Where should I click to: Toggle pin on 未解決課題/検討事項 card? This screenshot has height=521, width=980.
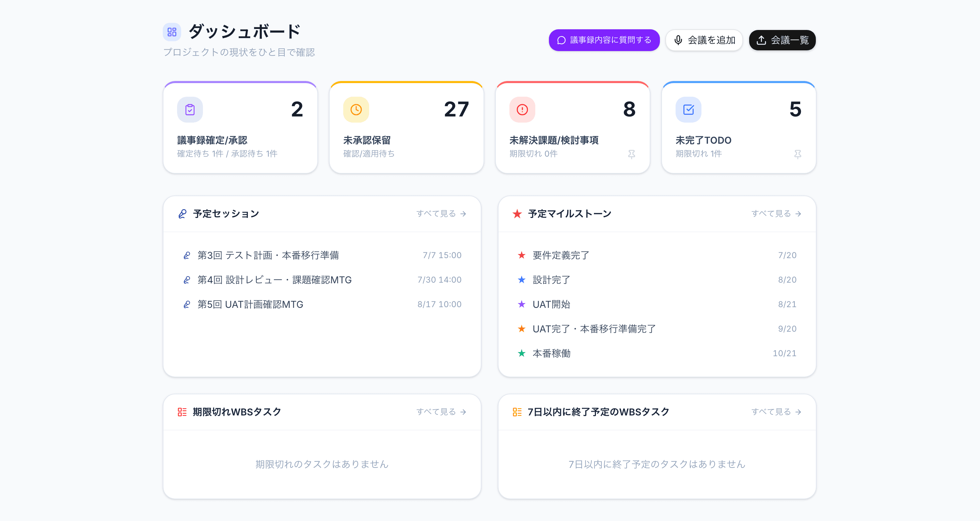click(x=632, y=154)
